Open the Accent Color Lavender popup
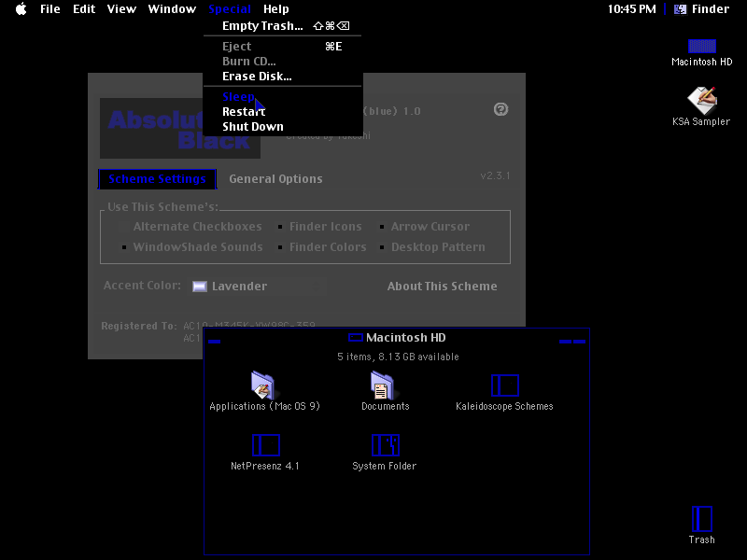 (259, 287)
